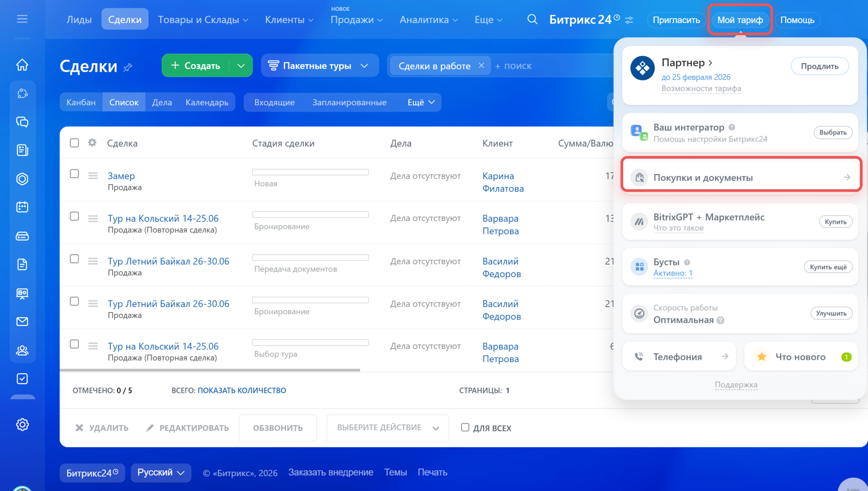The width and height of the screenshot is (868, 491).
Task: Open the hamburger menu icon
Action: point(22,19)
